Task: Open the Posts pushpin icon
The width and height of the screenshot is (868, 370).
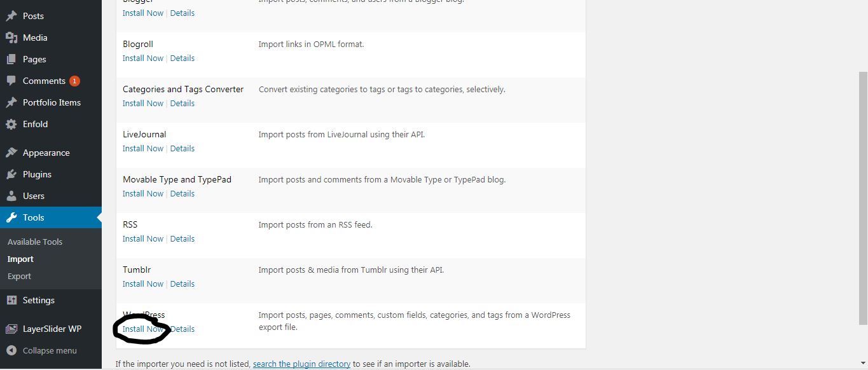Action: [11, 16]
